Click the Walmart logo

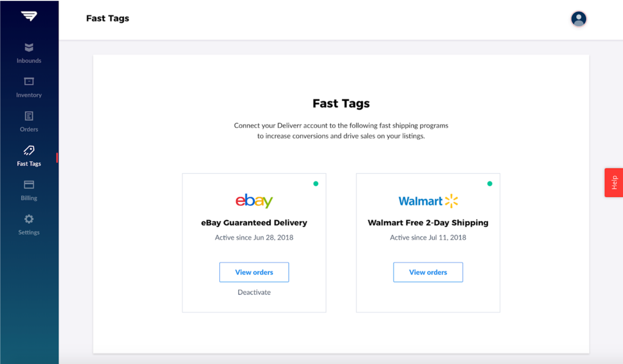(428, 201)
